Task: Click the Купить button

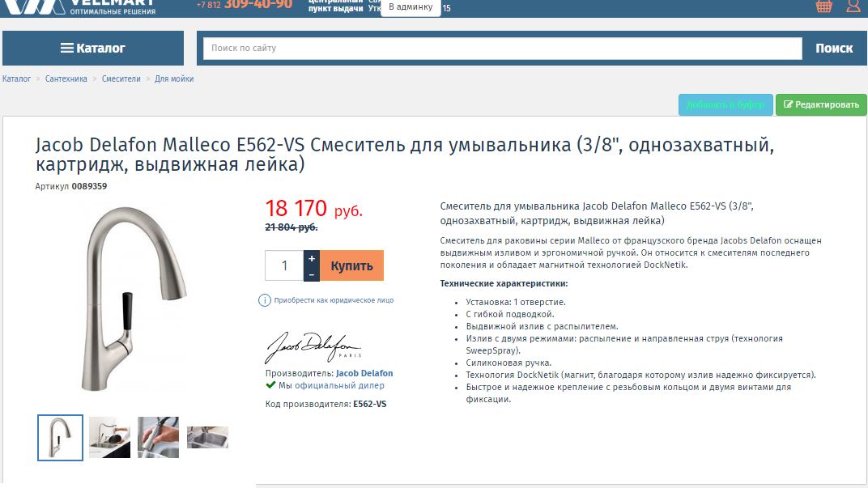Action: click(351, 265)
